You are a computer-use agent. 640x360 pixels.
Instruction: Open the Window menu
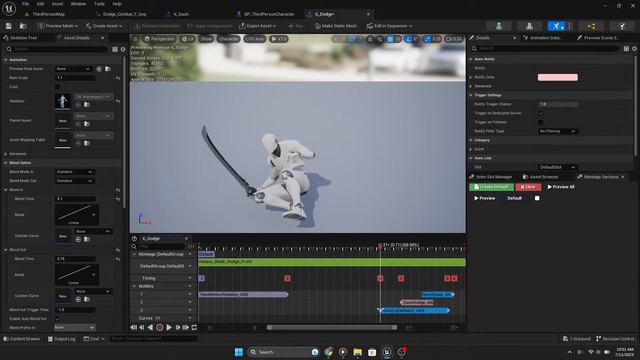click(x=78, y=4)
